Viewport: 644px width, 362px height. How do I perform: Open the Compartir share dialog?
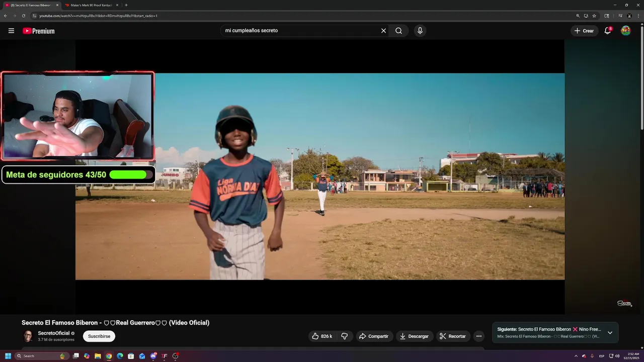point(374,336)
